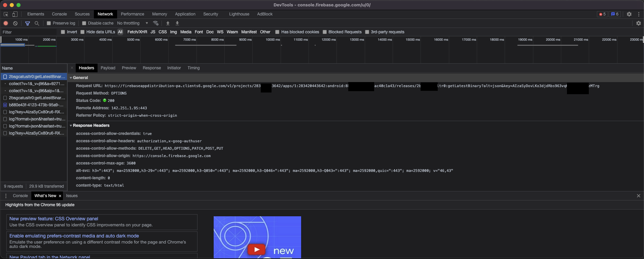The width and height of the screenshot is (644, 259).
Task: Select the first collect?v=1&_v=j96&a=9271 request
Action: tap(34, 84)
